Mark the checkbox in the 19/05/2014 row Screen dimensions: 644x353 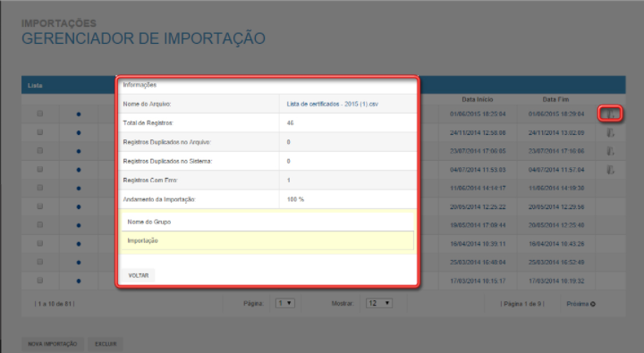click(x=40, y=224)
